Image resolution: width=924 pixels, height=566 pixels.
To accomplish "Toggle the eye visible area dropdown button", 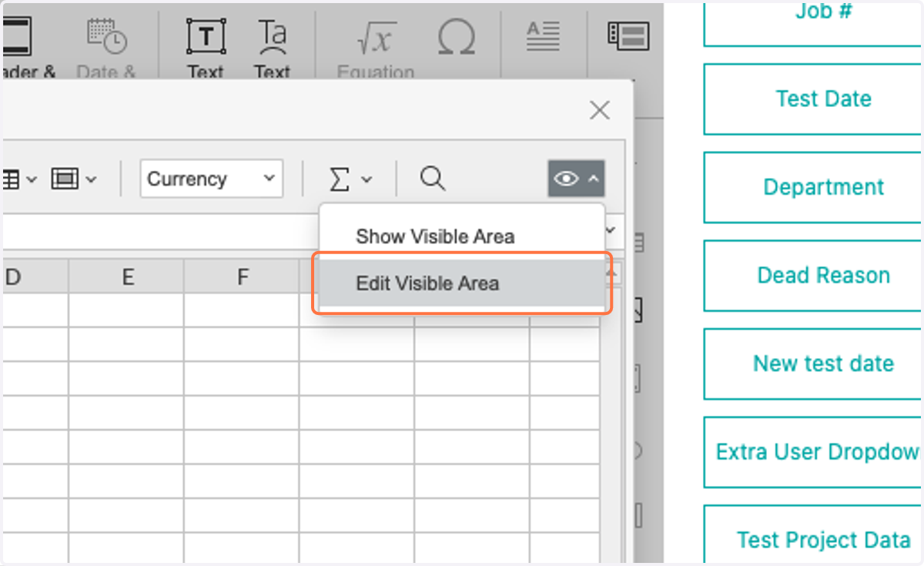I will pos(576,179).
